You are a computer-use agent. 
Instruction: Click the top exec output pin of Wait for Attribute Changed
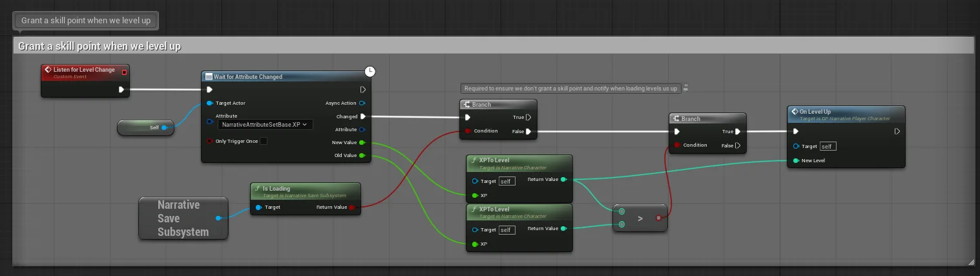click(x=363, y=90)
